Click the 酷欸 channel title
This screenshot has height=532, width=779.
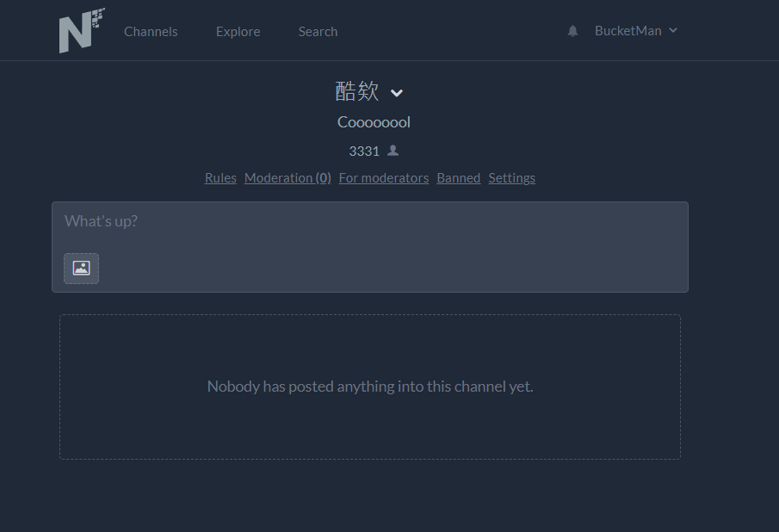[357, 92]
